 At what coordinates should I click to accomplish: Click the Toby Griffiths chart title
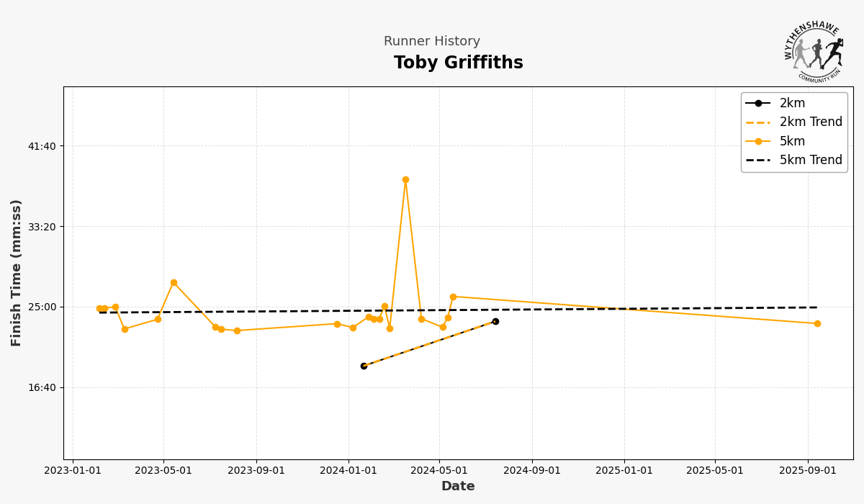459,63
